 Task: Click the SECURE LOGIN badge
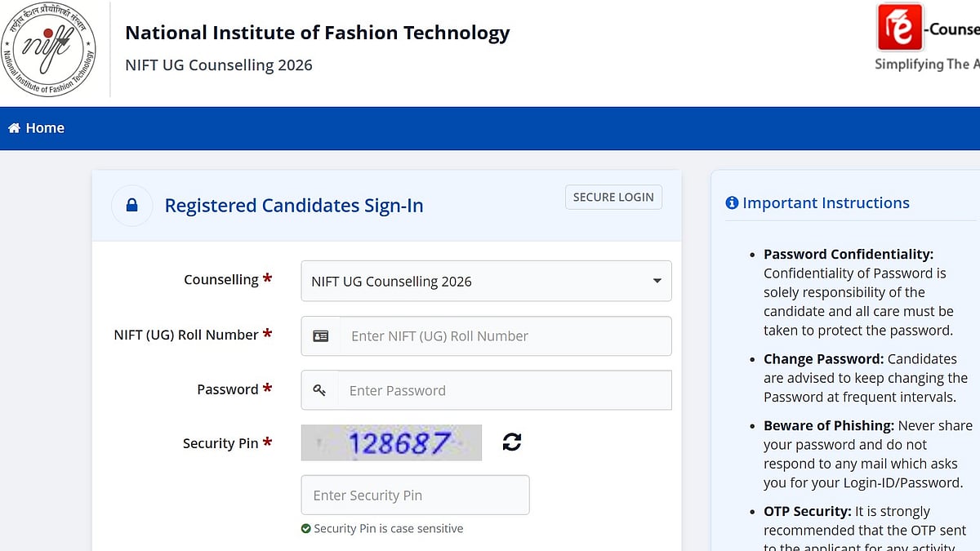coord(613,197)
